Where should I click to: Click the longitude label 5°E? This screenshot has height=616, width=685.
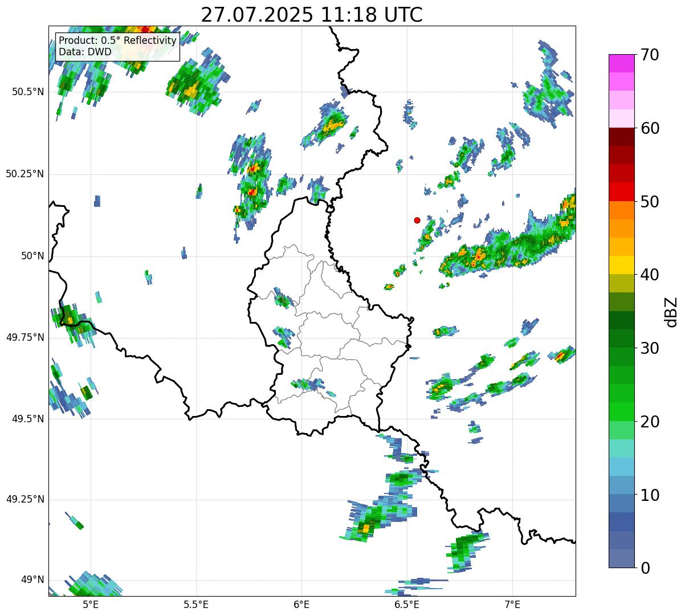tap(91, 605)
